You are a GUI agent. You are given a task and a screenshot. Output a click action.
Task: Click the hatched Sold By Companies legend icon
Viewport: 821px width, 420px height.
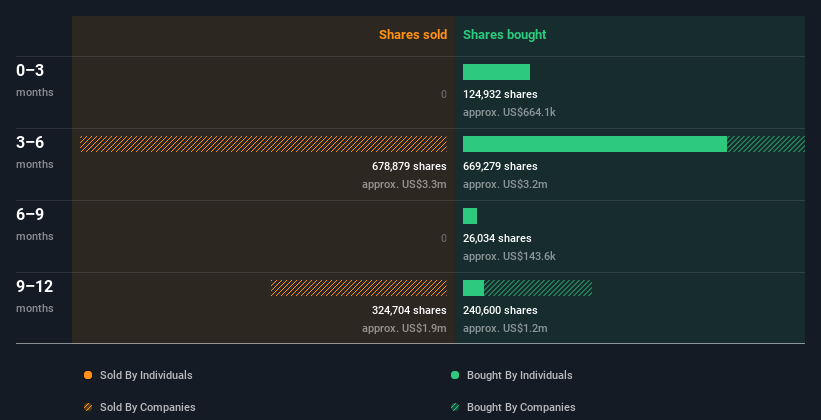click(88, 407)
